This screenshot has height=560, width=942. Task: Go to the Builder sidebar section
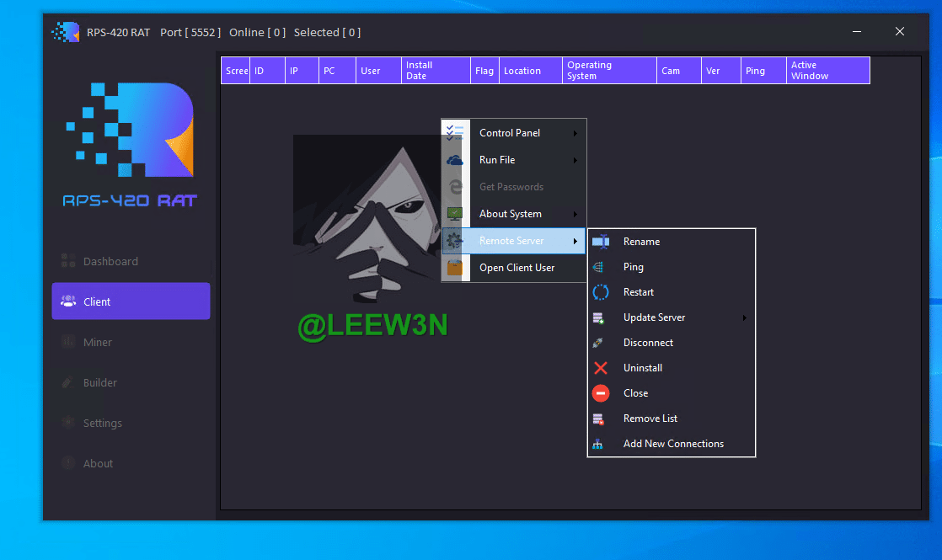coord(100,382)
